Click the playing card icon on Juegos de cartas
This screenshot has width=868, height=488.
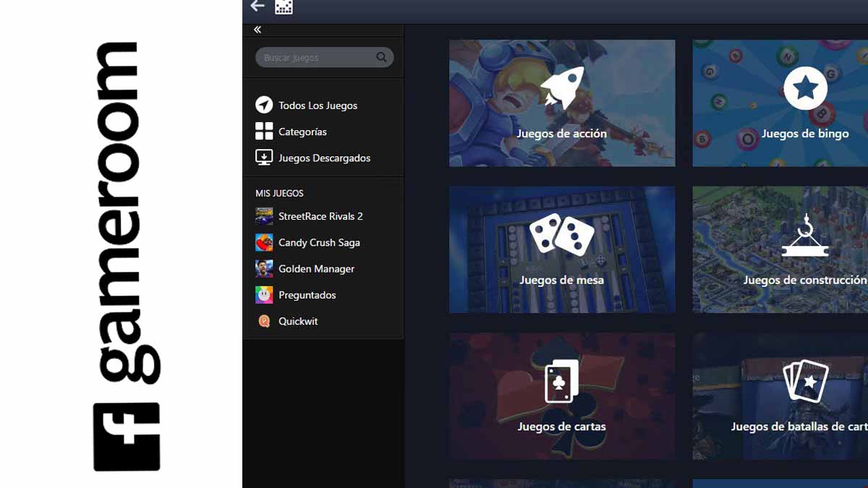[x=562, y=381]
